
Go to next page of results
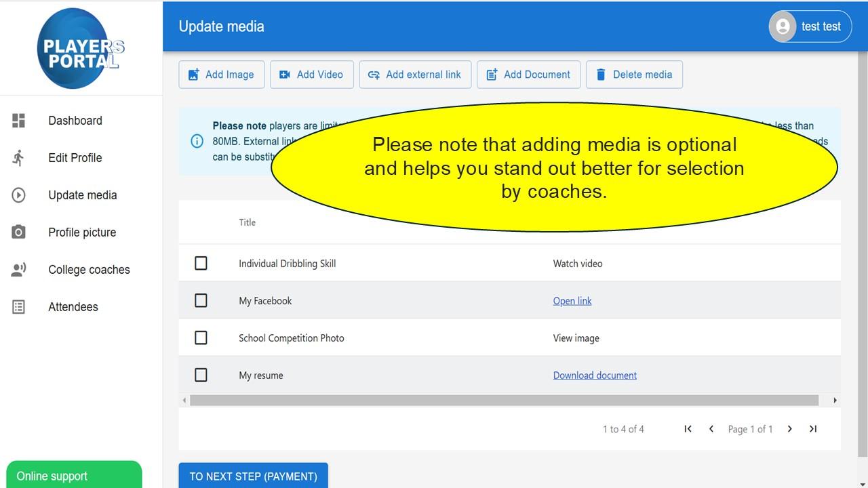[789, 428]
